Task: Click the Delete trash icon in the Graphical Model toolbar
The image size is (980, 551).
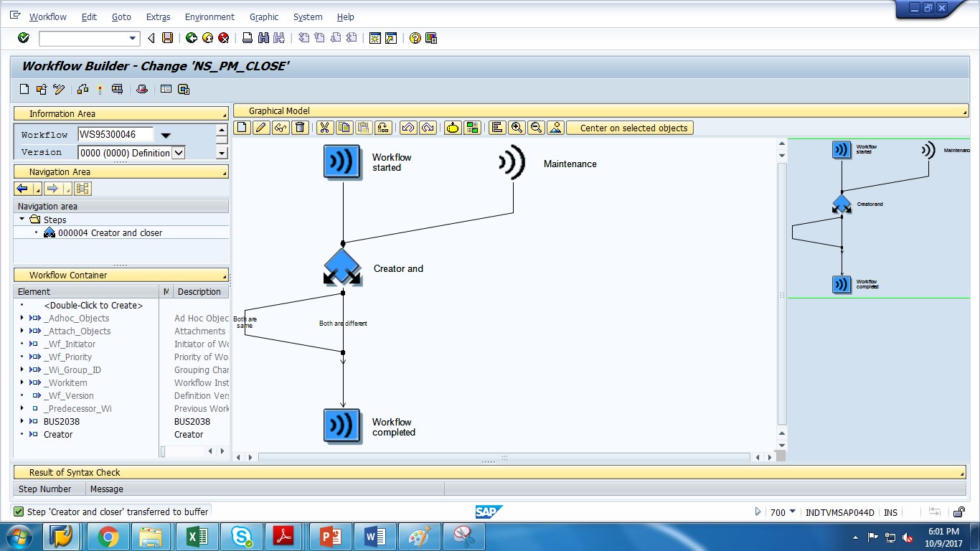Action: click(298, 127)
